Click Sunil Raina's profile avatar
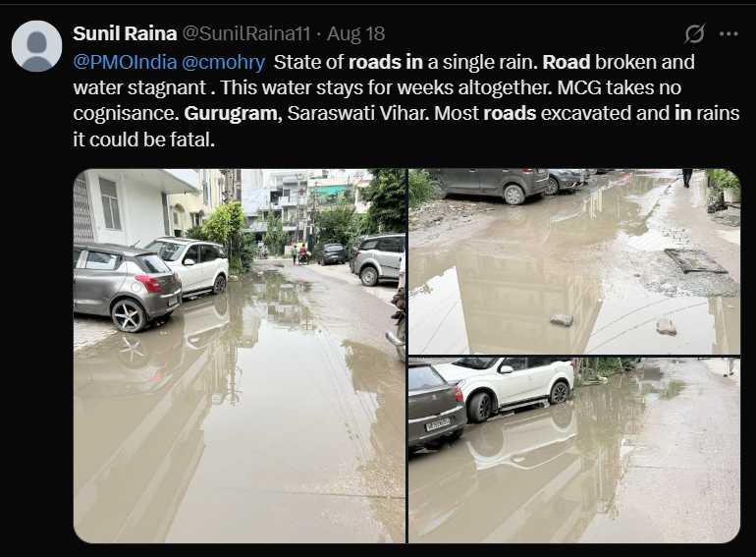The width and height of the screenshot is (756, 557). point(36,46)
